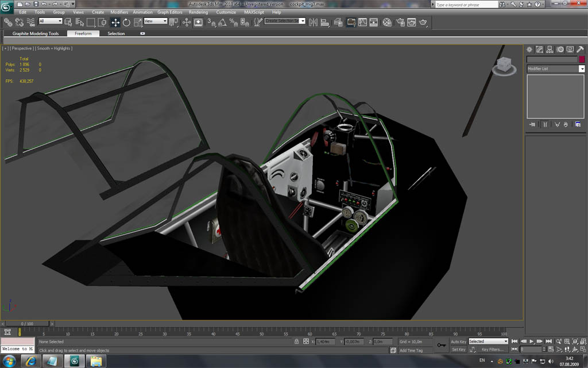The image size is (588, 368).
Task: Toggle the selection lock padlock
Action: tap(296, 342)
